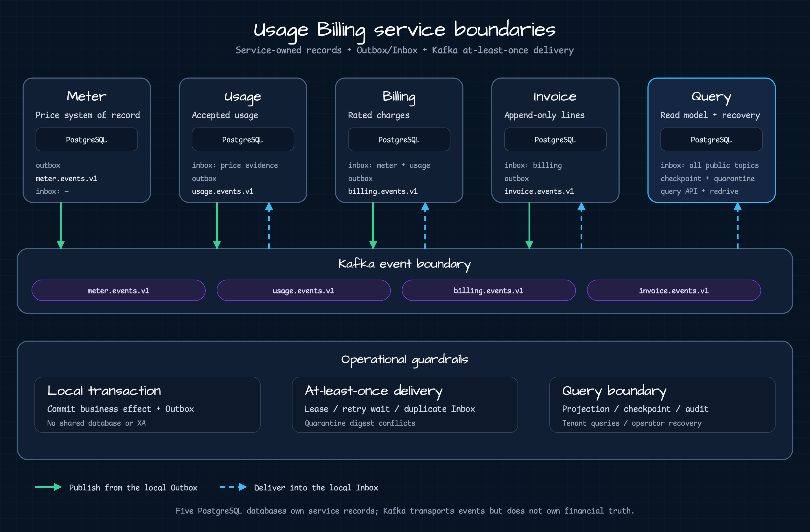Image resolution: width=810 pixels, height=532 pixels.
Task: Click "inbox: meter + usage" in Billing card
Action: click(389, 165)
